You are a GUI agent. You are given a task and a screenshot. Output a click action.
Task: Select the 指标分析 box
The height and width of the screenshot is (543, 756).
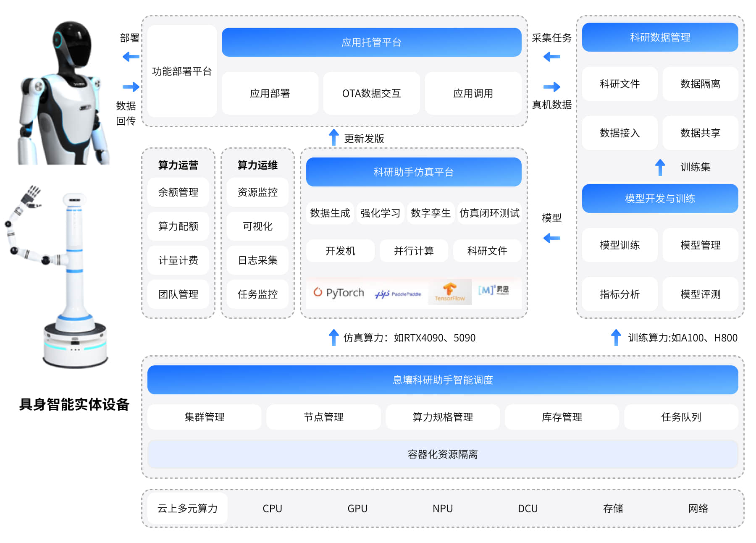[619, 294]
